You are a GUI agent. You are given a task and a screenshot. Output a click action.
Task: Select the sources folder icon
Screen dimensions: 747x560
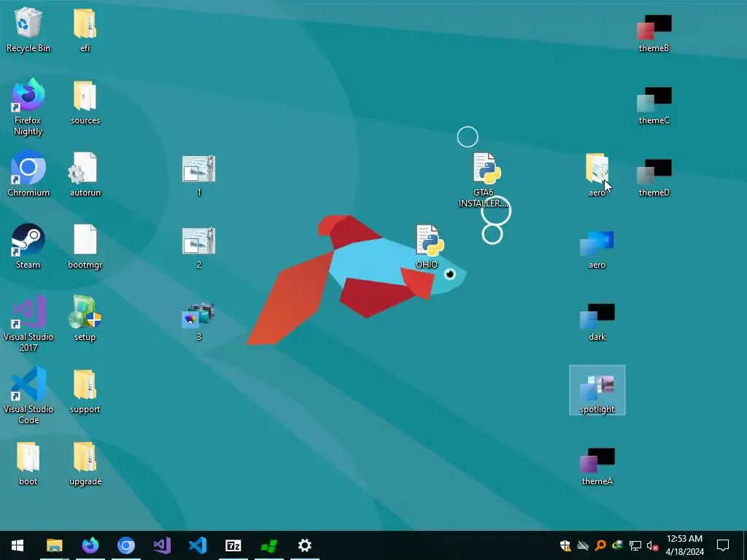click(x=85, y=102)
